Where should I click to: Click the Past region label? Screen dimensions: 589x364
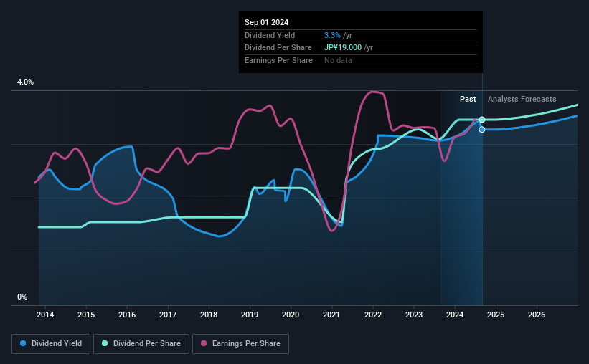468,99
